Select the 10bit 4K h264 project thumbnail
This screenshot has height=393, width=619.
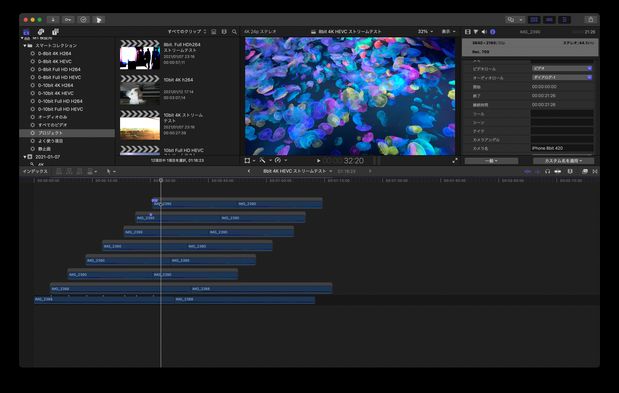tap(140, 90)
